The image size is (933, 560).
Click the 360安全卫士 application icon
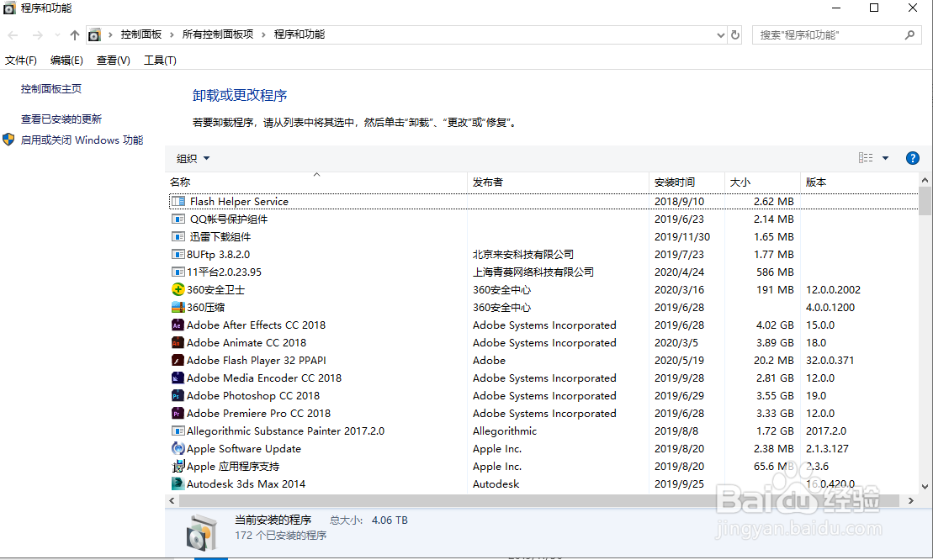(177, 289)
